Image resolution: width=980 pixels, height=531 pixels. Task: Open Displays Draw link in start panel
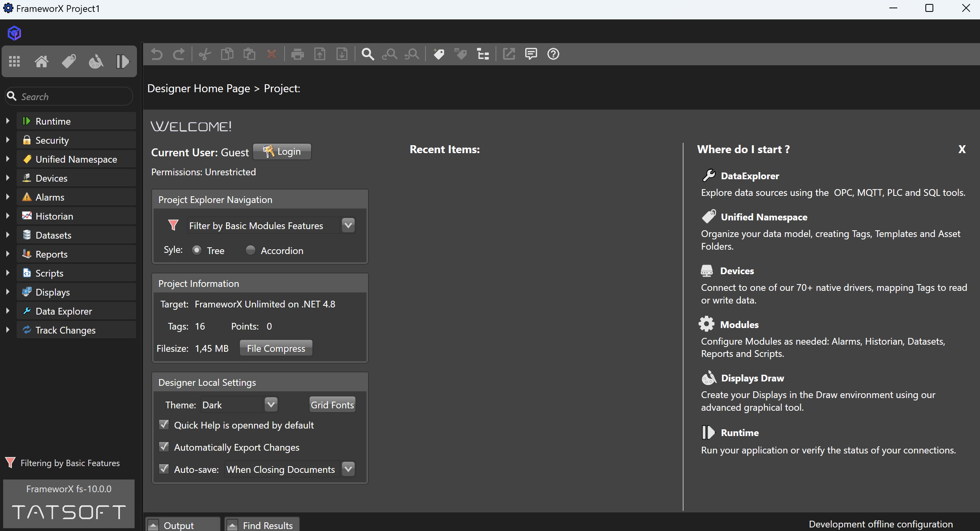[x=752, y=378]
